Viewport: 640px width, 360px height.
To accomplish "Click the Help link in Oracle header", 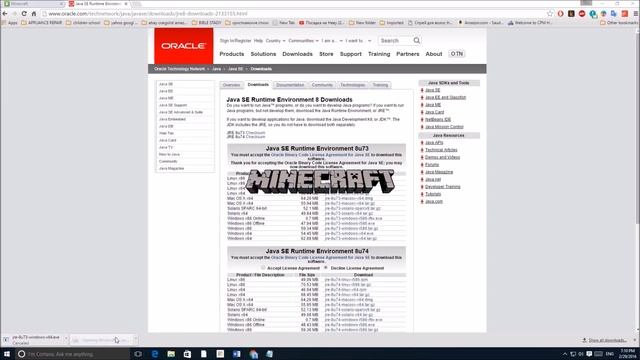I will [258, 41].
